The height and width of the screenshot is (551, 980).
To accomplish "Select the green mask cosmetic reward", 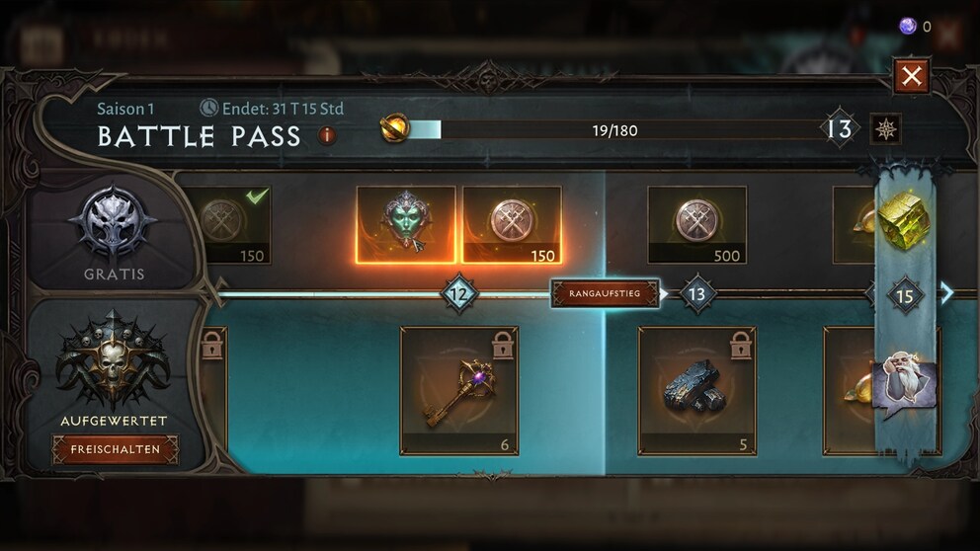I will coord(406,225).
